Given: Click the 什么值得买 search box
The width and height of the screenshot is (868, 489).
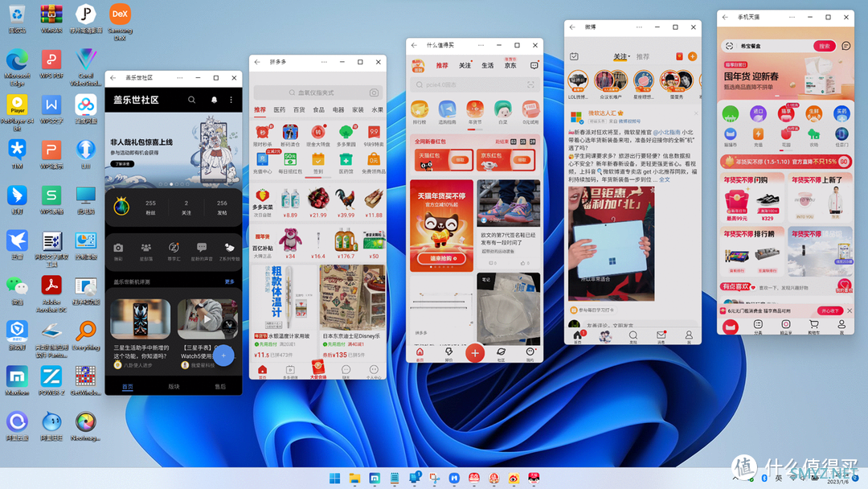Looking at the screenshot, I should (474, 84).
